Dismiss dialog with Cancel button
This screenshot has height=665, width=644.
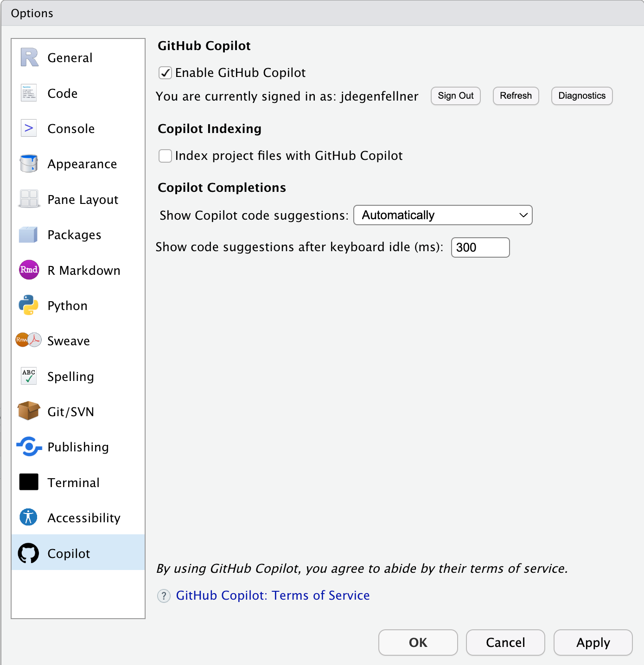tap(505, 642)
